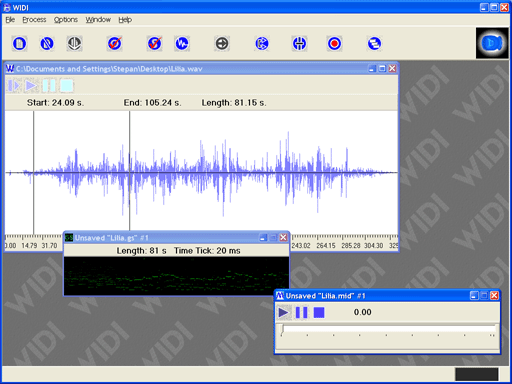Close the Lilia.mid window
The width and height of the screenshot is (512, 384).
(494, 296)
